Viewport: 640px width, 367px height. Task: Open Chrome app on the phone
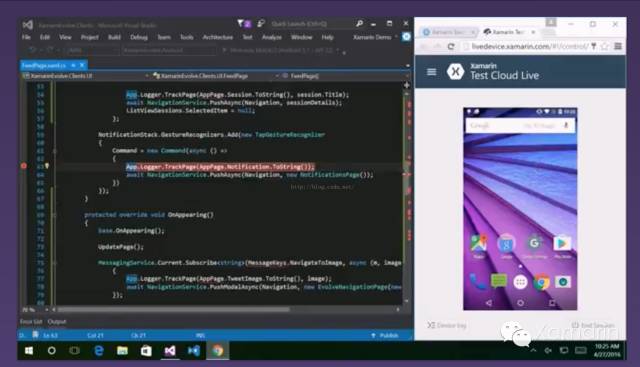[x=541, y=282]
